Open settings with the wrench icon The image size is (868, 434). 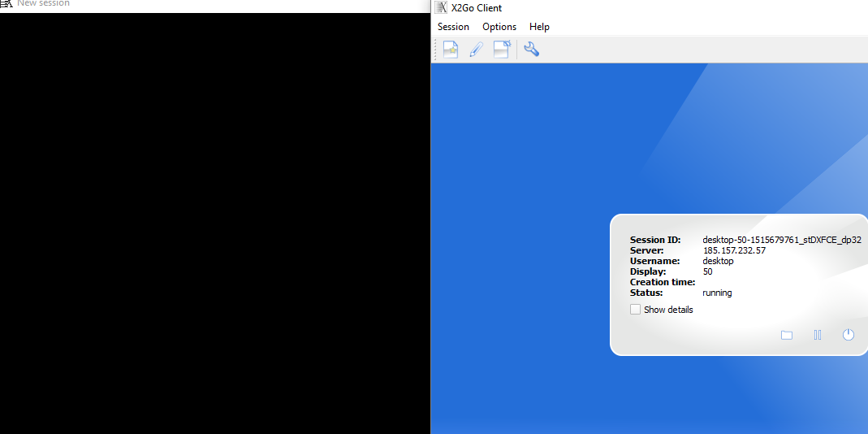pyautogui.click(x=531, y=50)
